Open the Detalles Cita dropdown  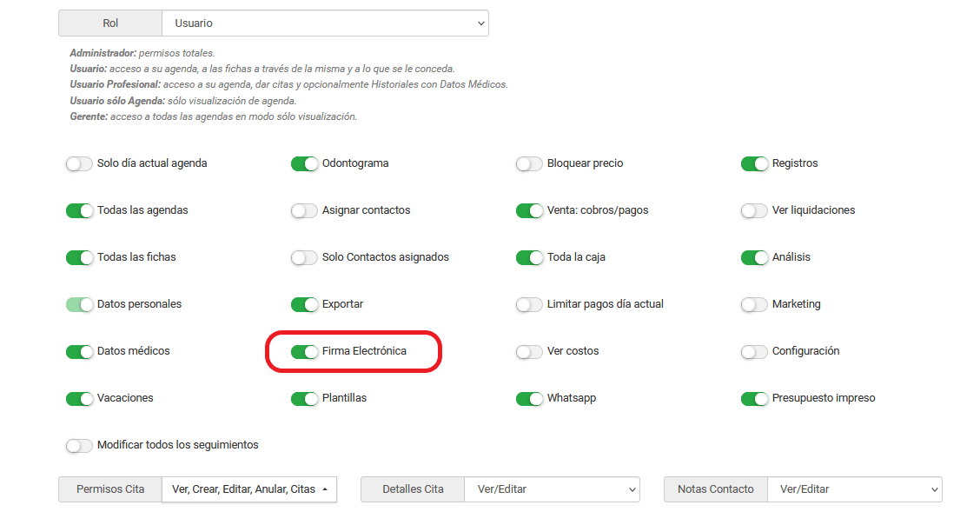(x=552, y=489)
